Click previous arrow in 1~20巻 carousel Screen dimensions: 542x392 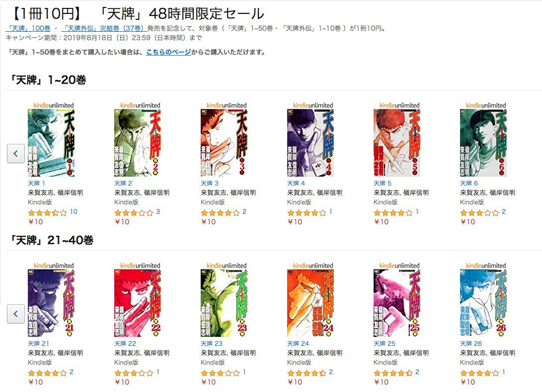(x=16, y=153)
